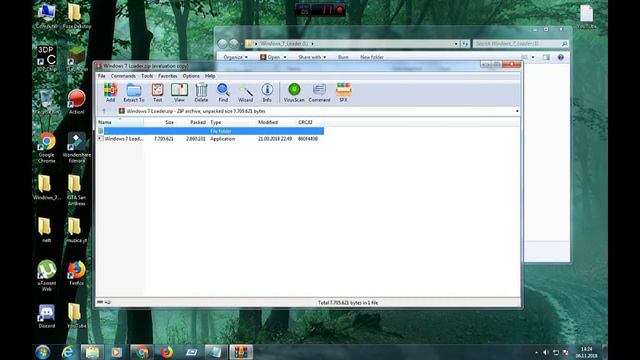This screenshot has height=360, width=640.
Task: Select the parent File folder row
Action: 211,131
